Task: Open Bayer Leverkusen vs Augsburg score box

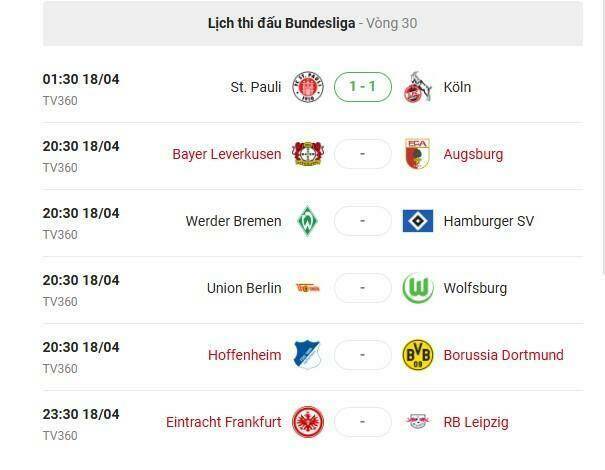Action: pos(362,154)
